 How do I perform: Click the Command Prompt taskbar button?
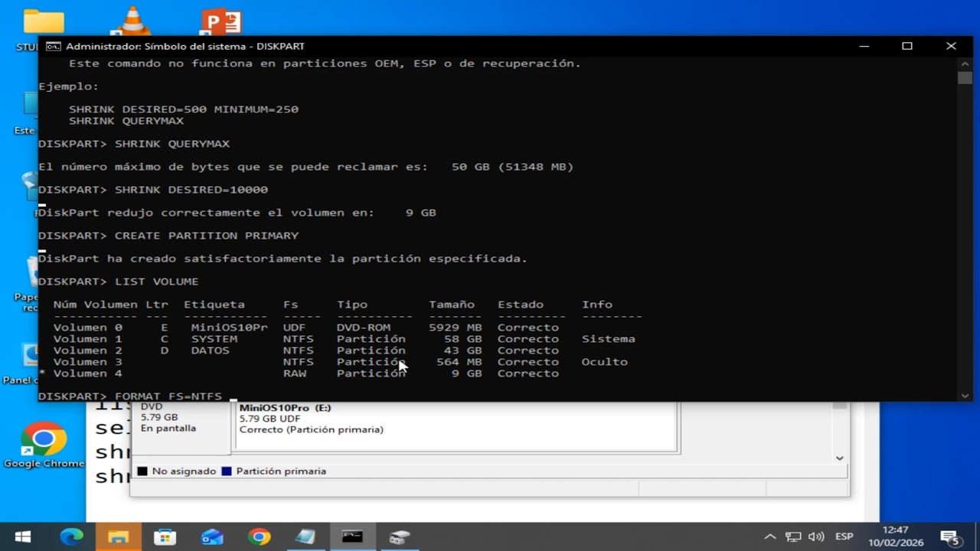coord(352,537)
